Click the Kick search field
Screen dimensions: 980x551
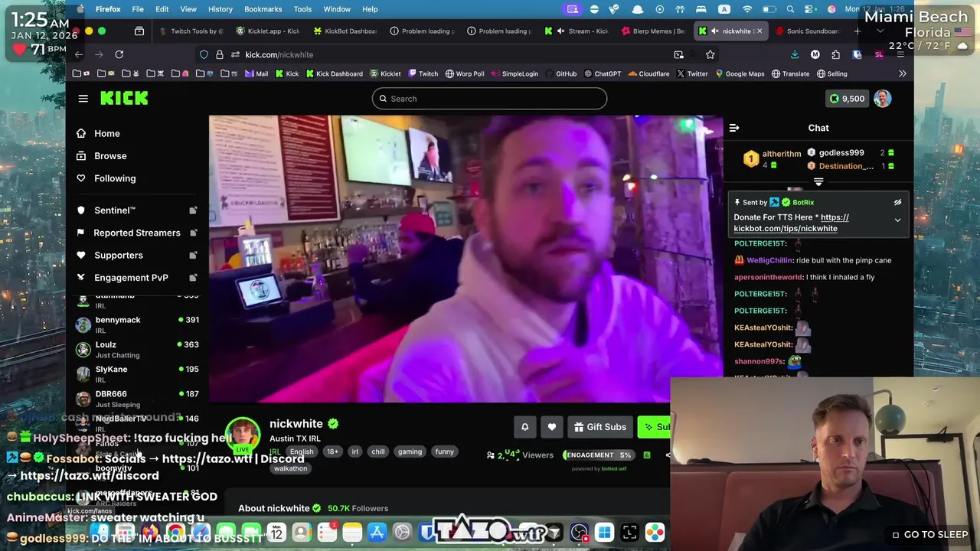click(x=489, y=99)
